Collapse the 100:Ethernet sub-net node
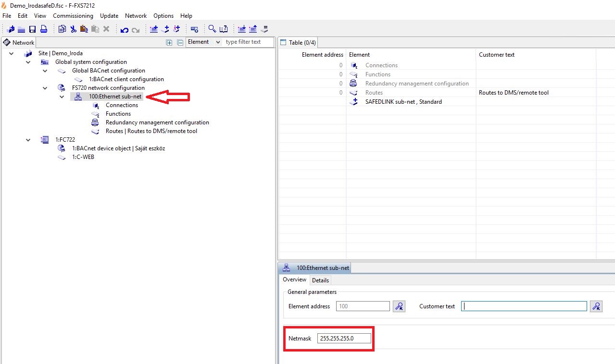 62,97
